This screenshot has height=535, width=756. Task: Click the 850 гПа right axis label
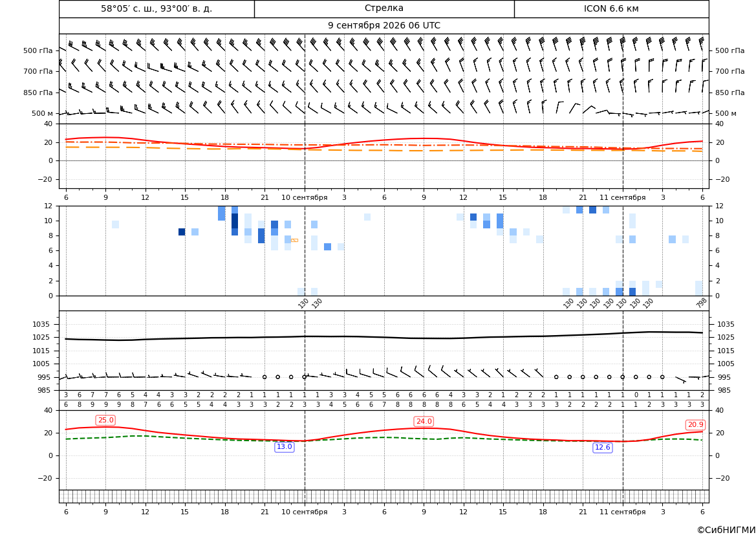(730, 93)
